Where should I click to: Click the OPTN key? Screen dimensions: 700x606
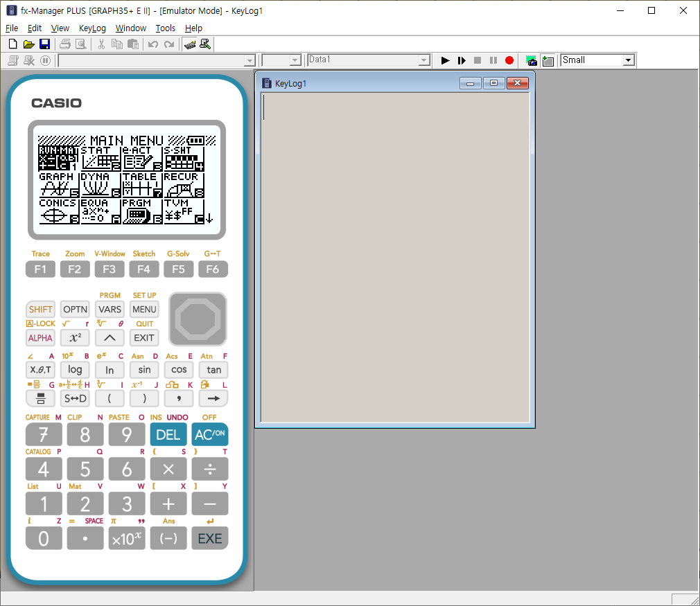75,310
